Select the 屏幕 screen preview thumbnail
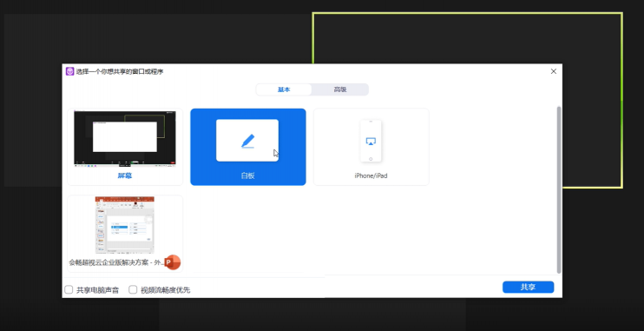The width and height of the screenshot is (644, 331). click(x=125, y=138)
